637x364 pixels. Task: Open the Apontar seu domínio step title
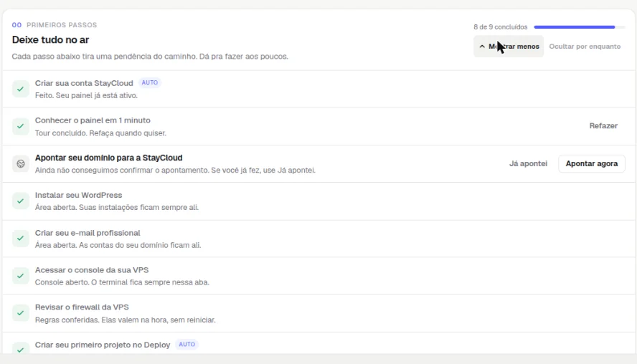108,158
